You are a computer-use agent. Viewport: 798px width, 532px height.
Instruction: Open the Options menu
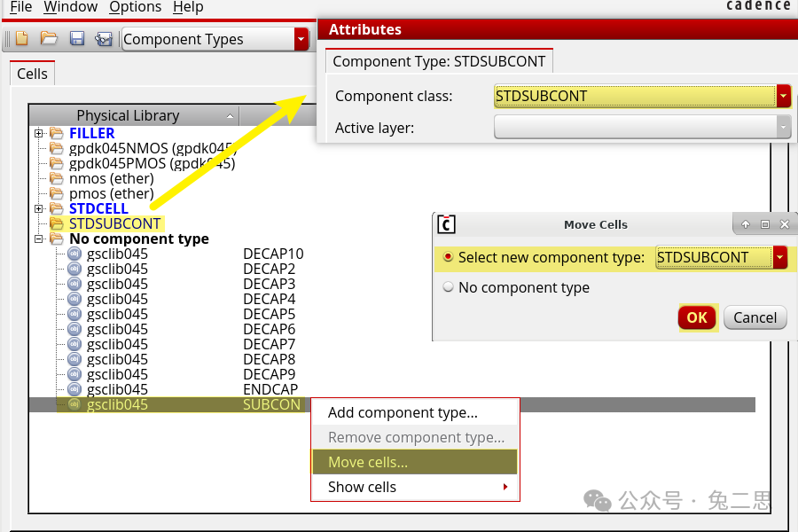coord(134,7)
